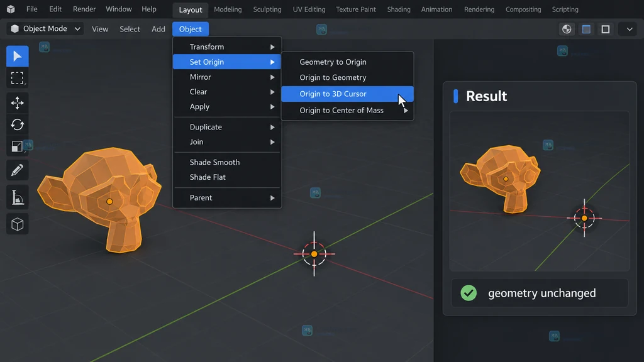Select the Annotate pencil tool
This screenshot has width=644, height=362.
17,170
